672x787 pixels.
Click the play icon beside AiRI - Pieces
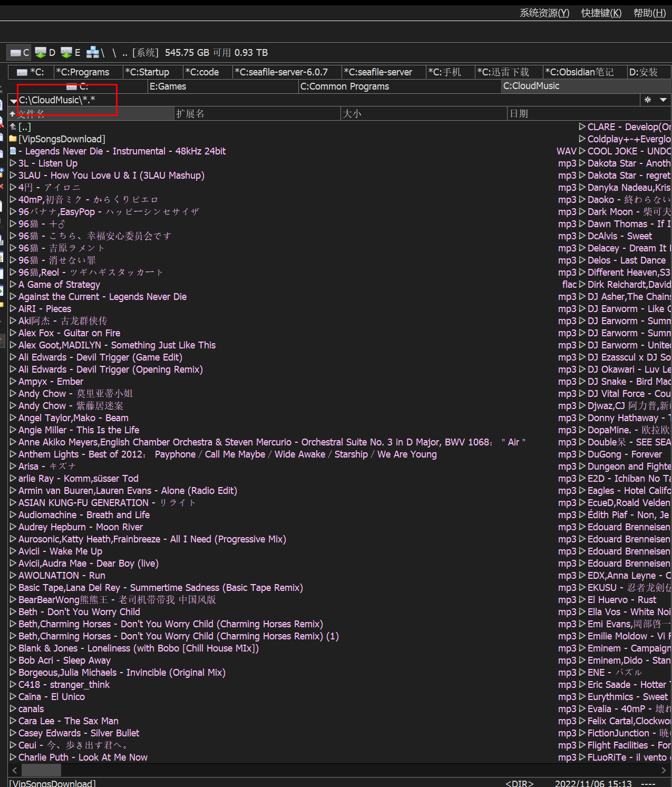point(13,309)
